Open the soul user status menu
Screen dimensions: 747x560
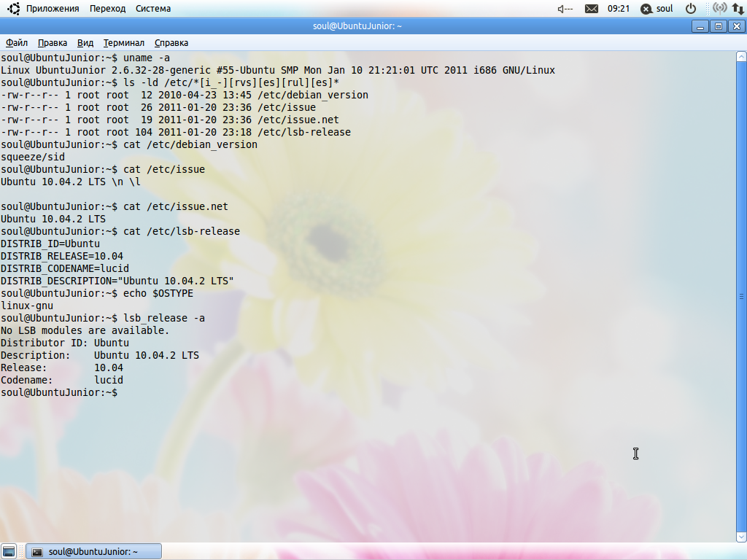click(x=657, y=9)
